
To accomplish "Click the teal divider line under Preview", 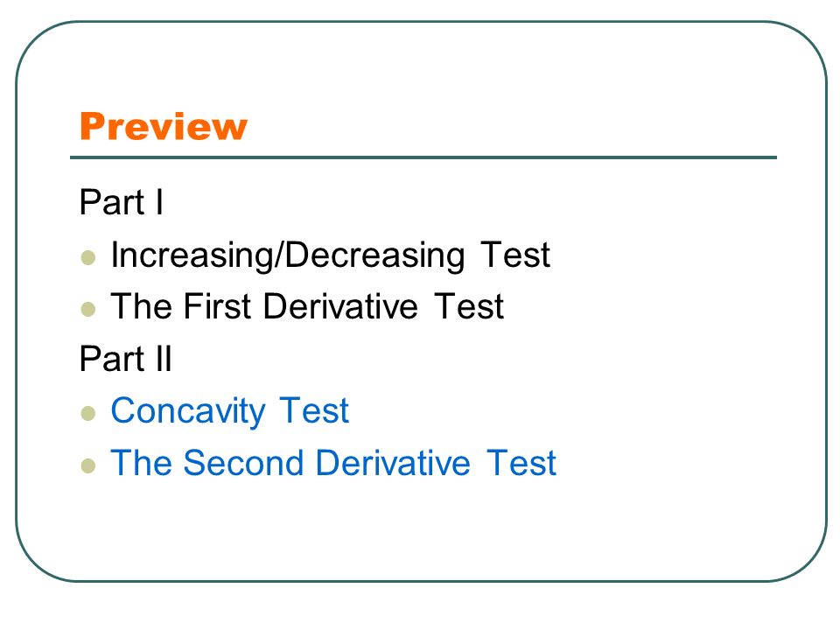I will 423,157.
